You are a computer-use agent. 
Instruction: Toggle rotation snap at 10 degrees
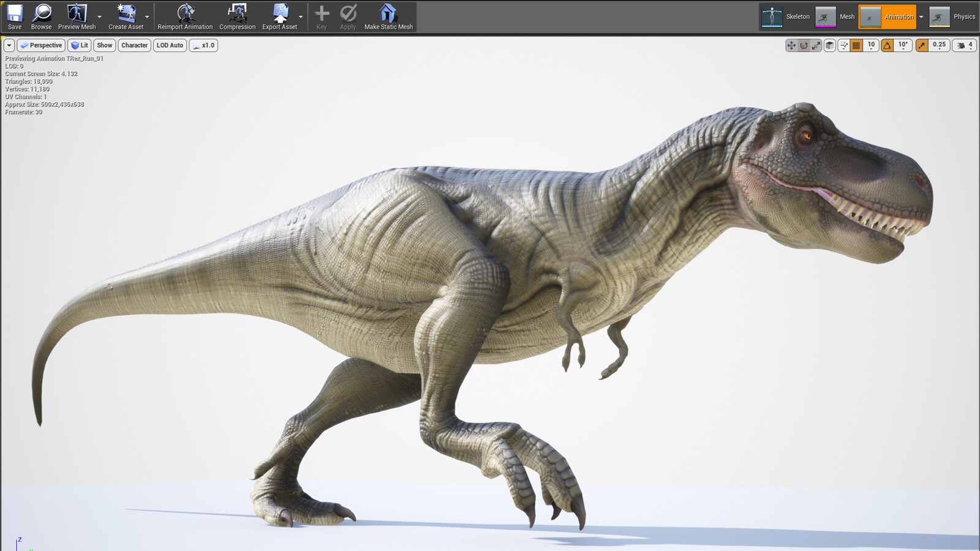886,45
